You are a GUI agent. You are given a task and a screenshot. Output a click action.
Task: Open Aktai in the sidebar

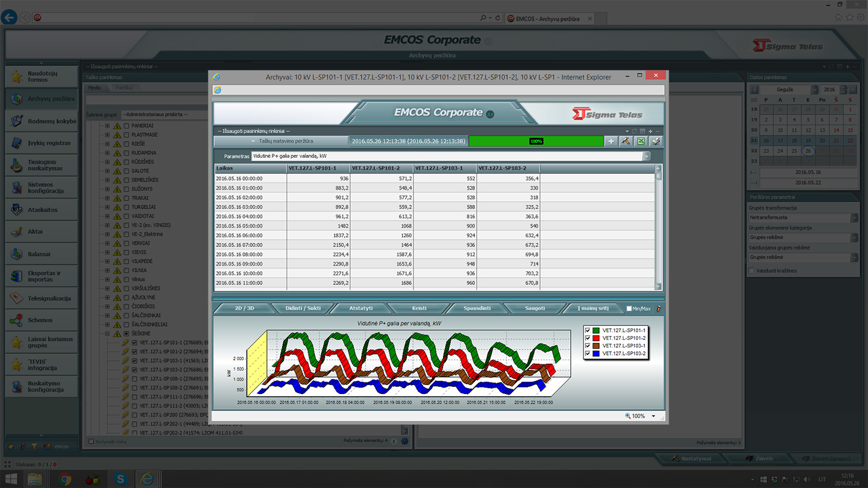pos(42,232)
